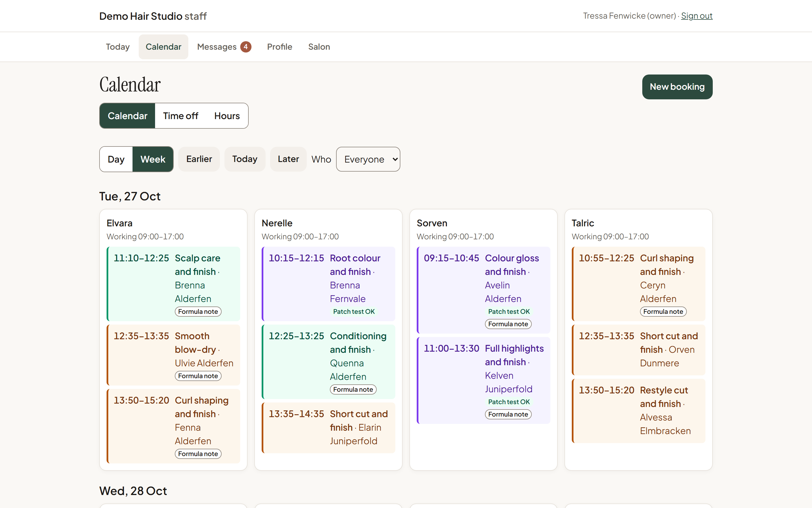Click the Demo Hair Studio staff title
Image resolution: width=812 pixels, height=508 pixels.
tap(153, 16)
